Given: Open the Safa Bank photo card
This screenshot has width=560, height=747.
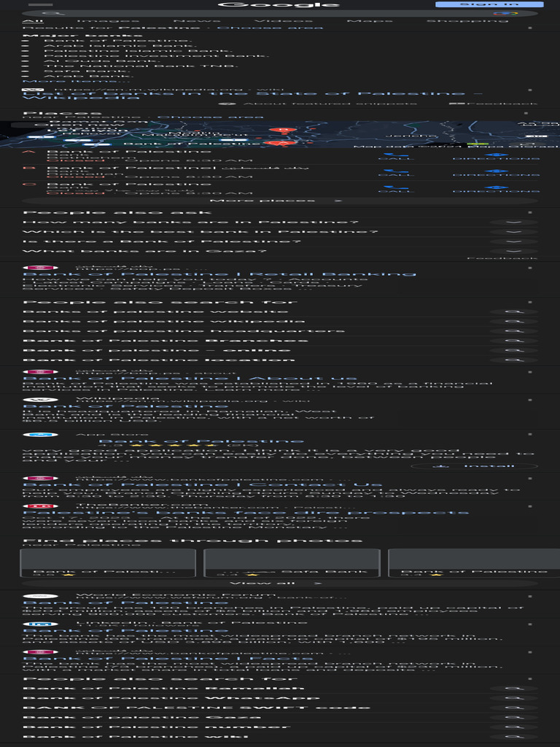Looking at the screenshot, I should (x=292, y=563).
